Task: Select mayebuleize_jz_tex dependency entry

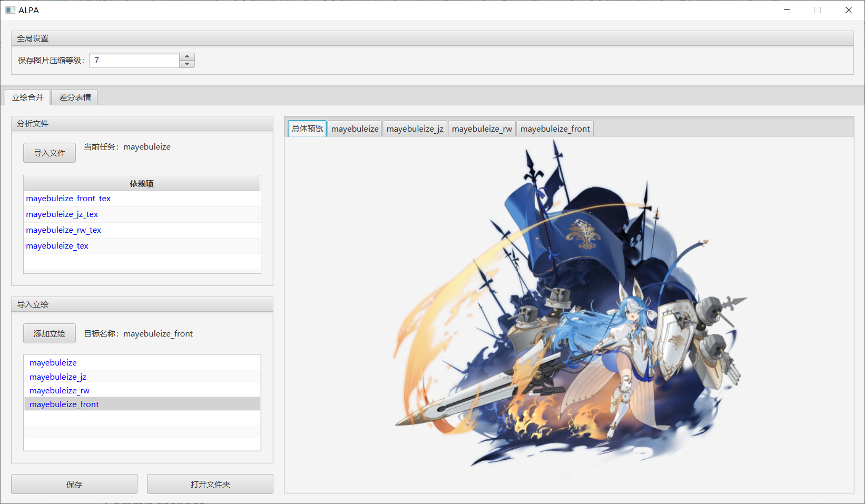Action: pos(62,214)
